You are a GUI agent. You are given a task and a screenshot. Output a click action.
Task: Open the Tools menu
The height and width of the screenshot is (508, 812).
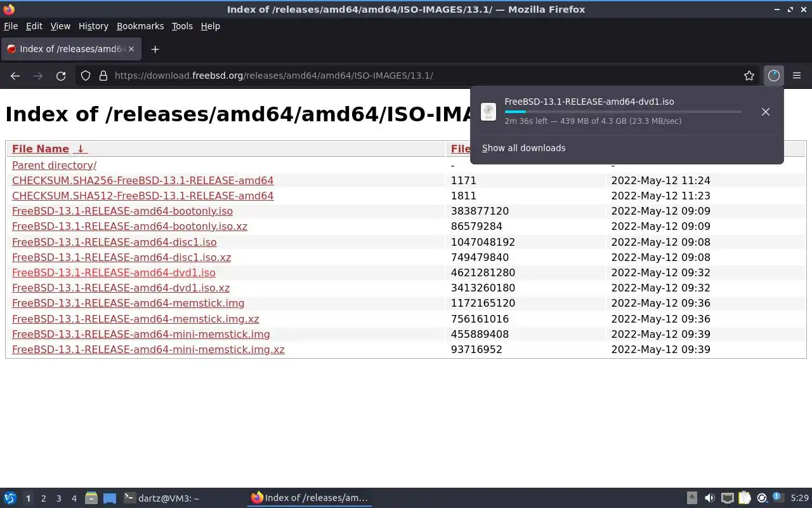tap(182, 26)
